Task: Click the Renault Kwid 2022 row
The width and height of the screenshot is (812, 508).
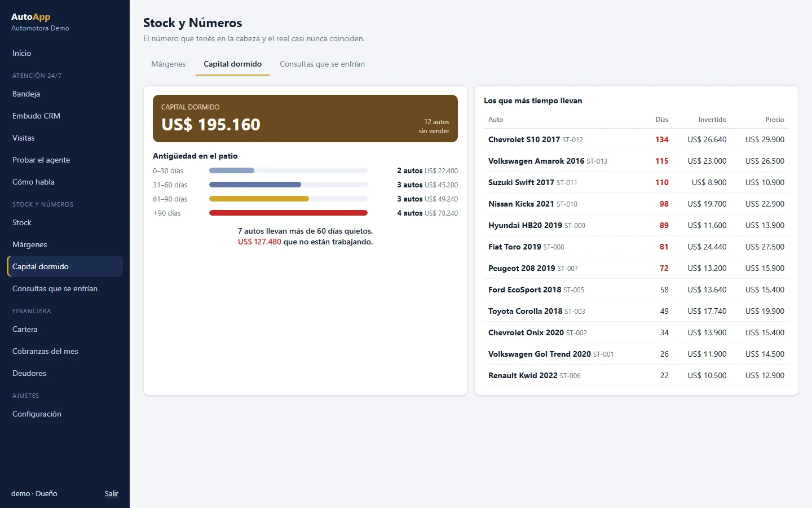Action: pyautogui.click(x=636, y=375)
